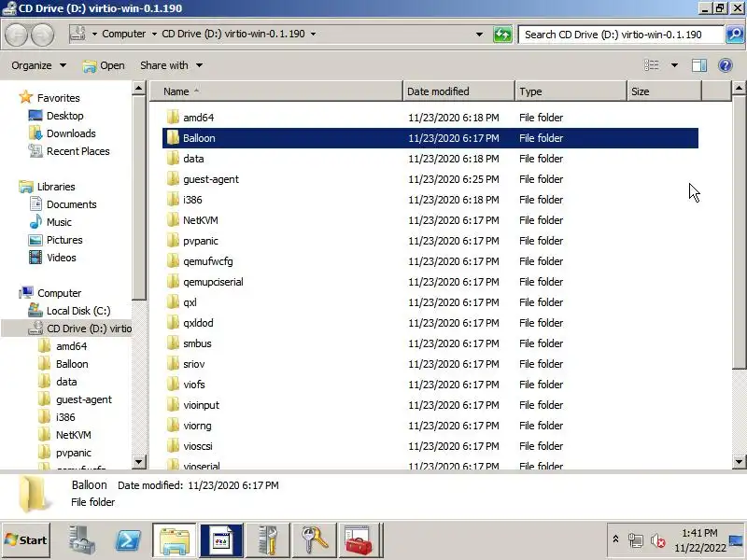Open Downloads in navigation pane
The image size is (747, 560).
[62, 133]
